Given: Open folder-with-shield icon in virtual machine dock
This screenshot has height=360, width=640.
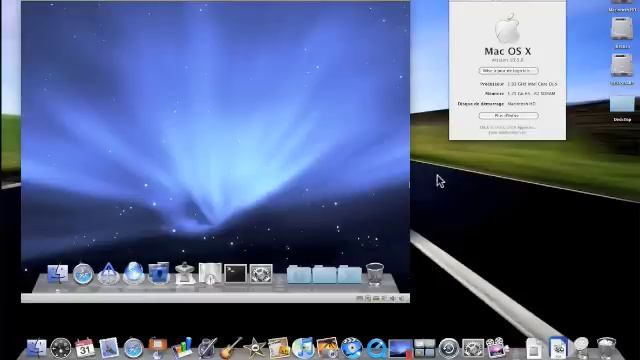Looking at the screenshot, I should point(159,273).
